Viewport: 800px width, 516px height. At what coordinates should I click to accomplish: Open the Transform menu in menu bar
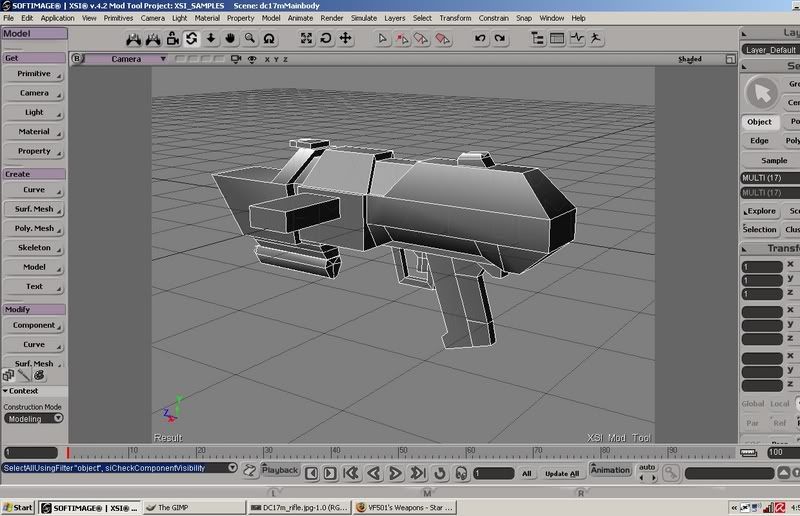pos(455,18)
